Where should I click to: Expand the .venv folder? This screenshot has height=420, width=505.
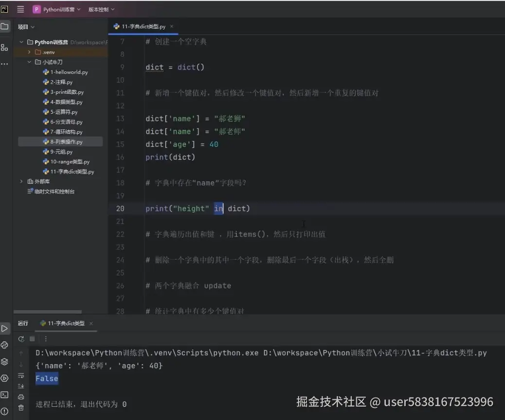[x=29, y=52]
